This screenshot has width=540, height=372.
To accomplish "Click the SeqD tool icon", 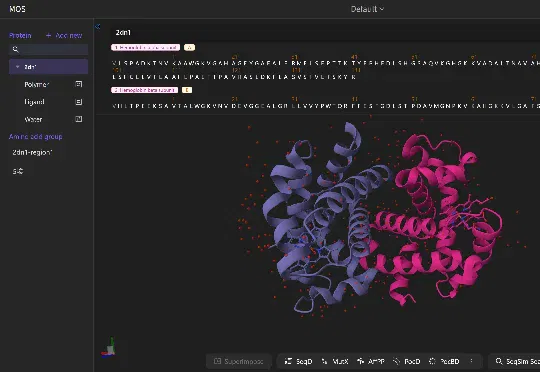I will click(x=288, y=361).
